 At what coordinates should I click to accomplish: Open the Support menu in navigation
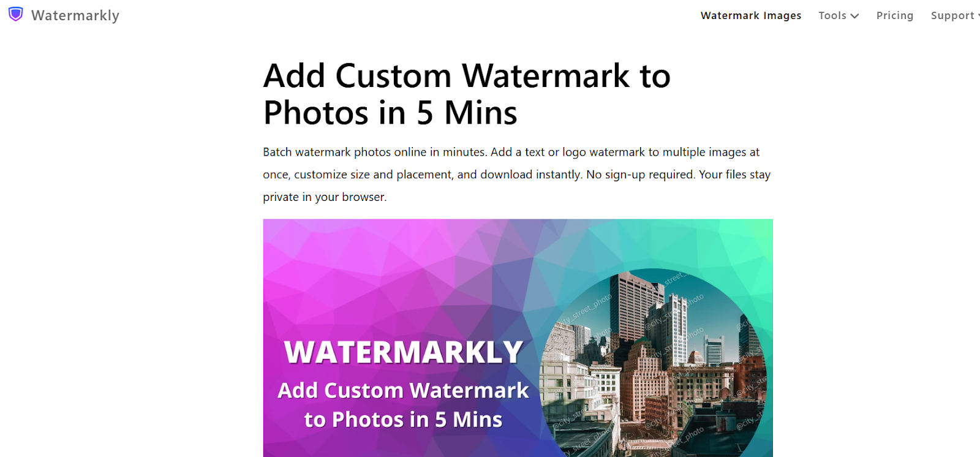[x=954, y=15]
